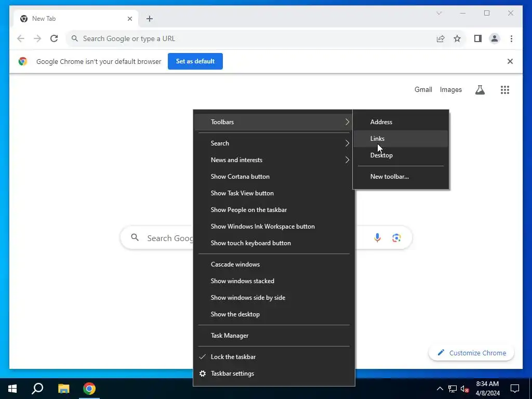Open a new tab with plus button
532x399 pixels.
click(150, 19)
